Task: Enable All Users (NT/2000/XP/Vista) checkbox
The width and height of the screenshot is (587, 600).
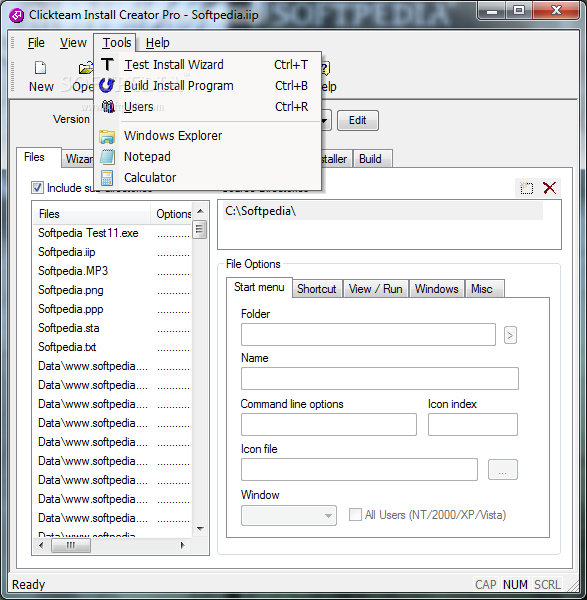Action: point(355,515)
